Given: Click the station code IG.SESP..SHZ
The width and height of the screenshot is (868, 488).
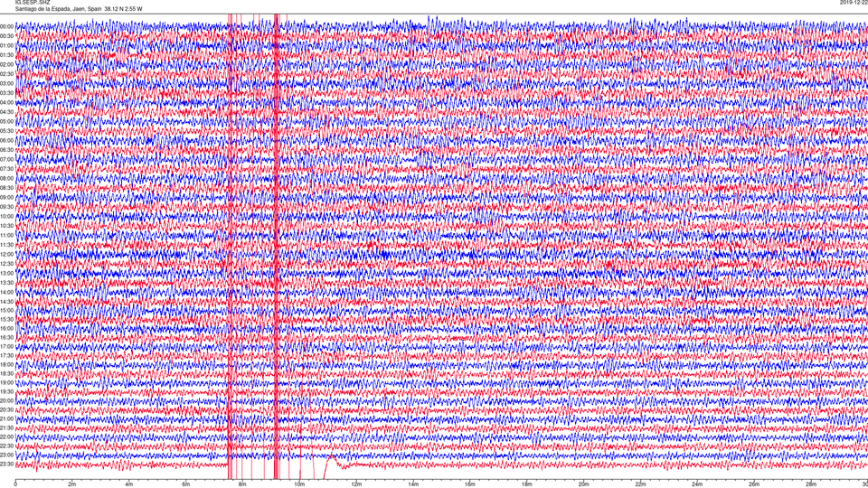Looking at the screenshot, I should (33, 3).
